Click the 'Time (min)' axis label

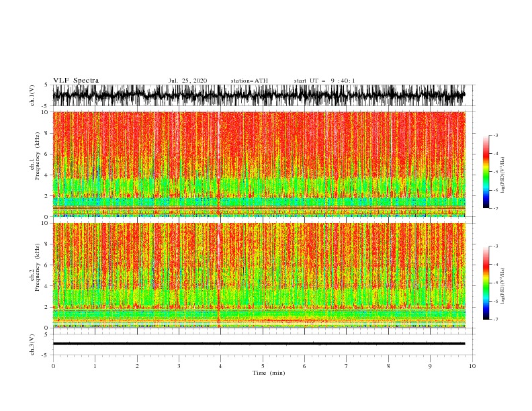pos(269,373)
